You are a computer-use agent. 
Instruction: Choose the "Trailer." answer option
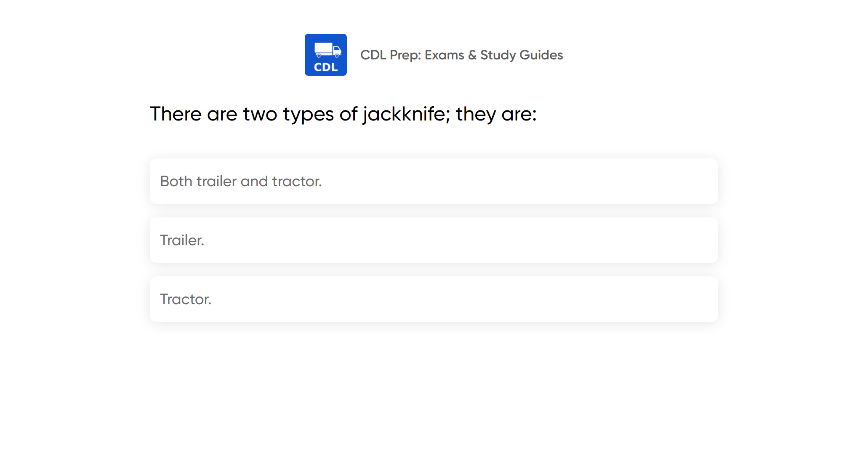click(434, 240)
